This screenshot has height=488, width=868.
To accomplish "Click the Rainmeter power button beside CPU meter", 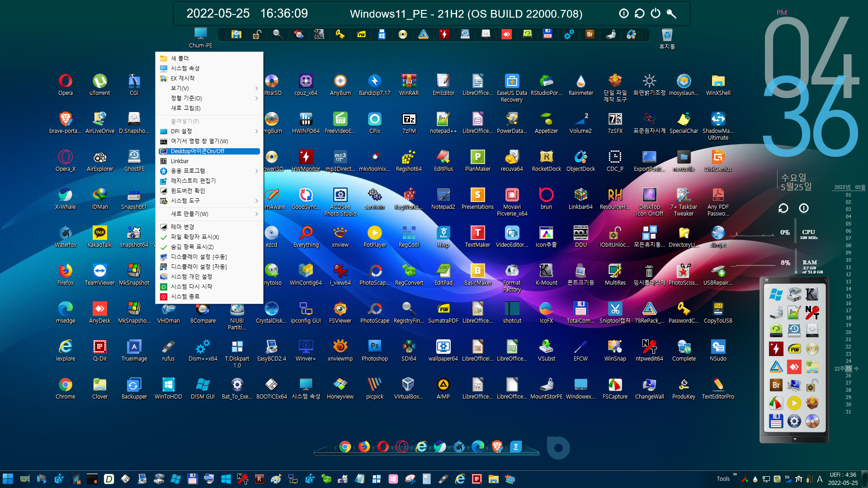I will (x=804, y=208).
